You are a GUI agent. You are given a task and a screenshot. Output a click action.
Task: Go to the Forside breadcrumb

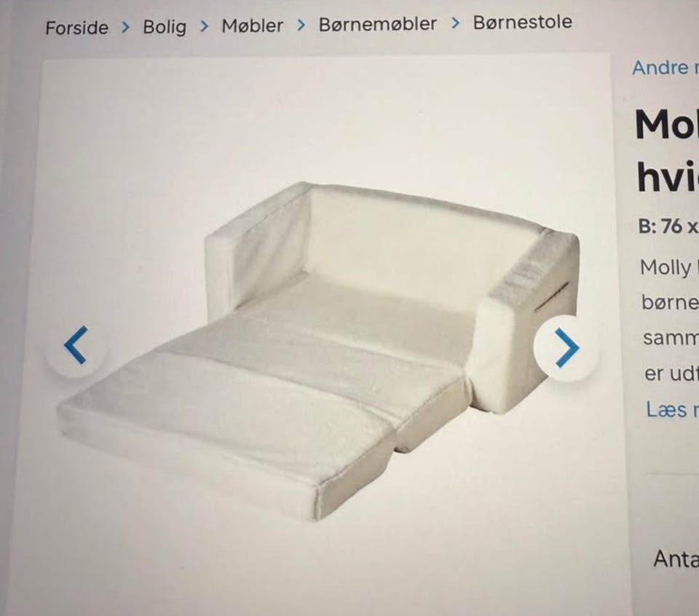tap(76, 28)
